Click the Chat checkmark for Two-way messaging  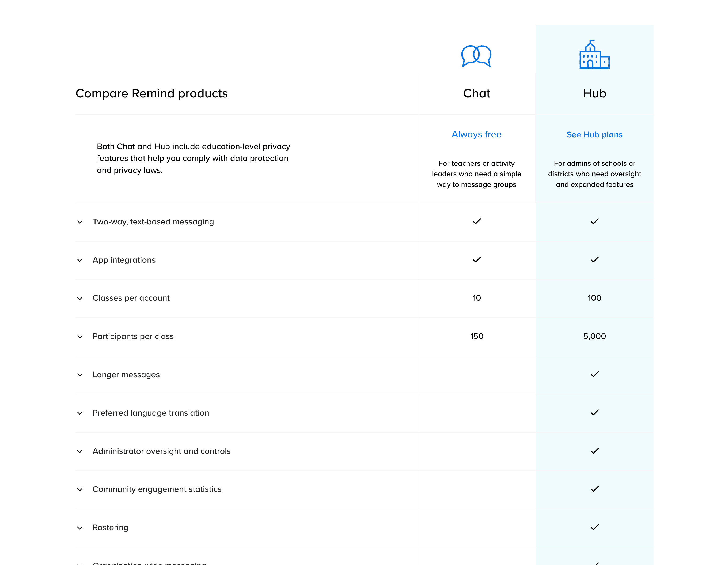coord(477,221)
